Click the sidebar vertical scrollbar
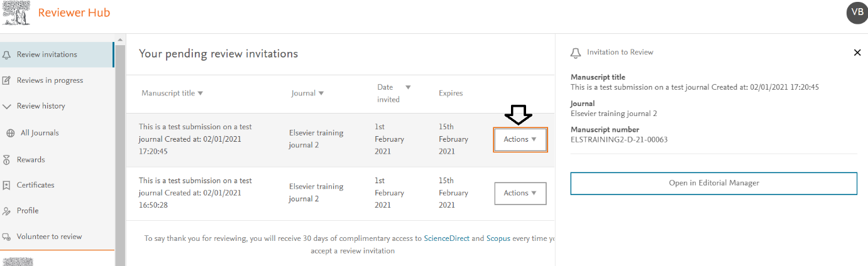 coord(120,150)
